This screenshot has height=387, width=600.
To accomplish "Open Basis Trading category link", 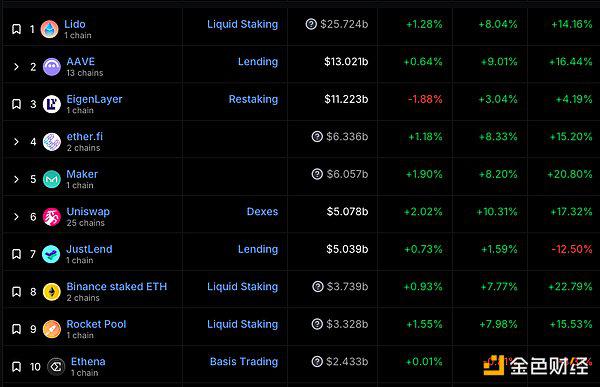I will click(244, 361).
